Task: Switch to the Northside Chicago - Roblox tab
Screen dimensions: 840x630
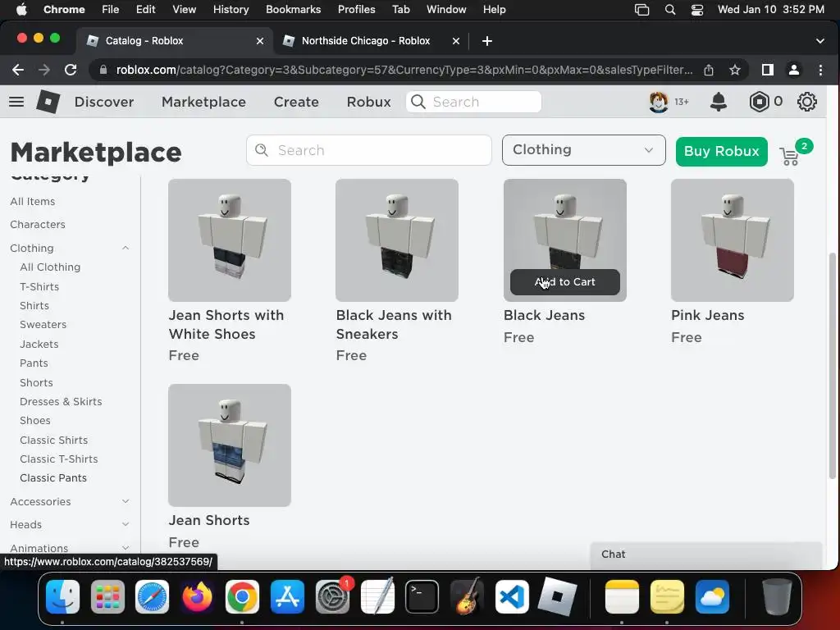Action: [x=366, y=41]
